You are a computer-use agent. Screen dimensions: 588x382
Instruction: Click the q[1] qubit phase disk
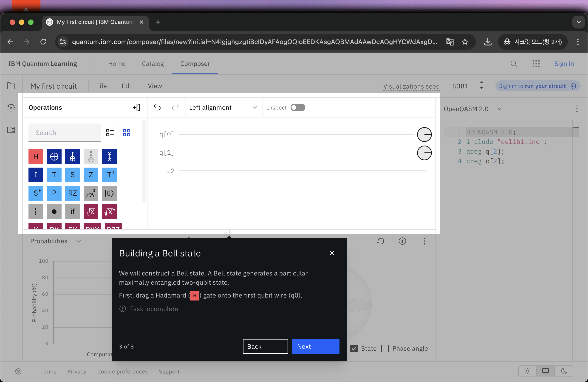coord(424,153)
